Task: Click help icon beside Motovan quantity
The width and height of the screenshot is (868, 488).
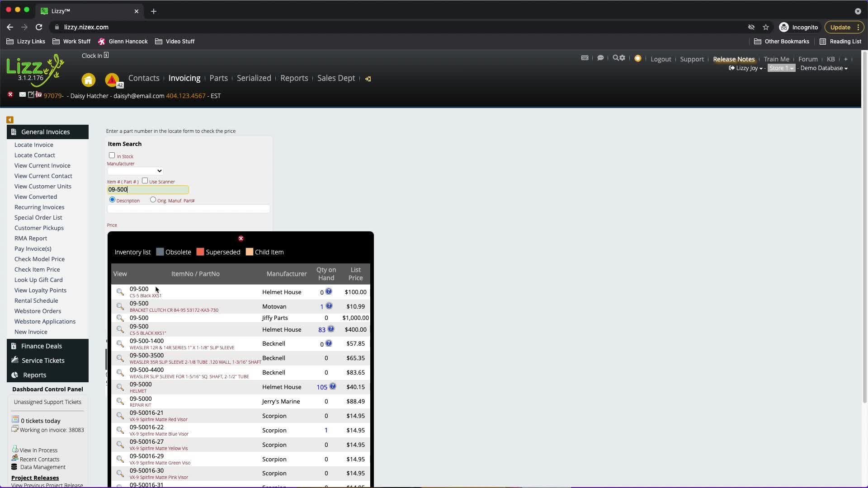Action: pyautogui.click(x=329, y=306)
